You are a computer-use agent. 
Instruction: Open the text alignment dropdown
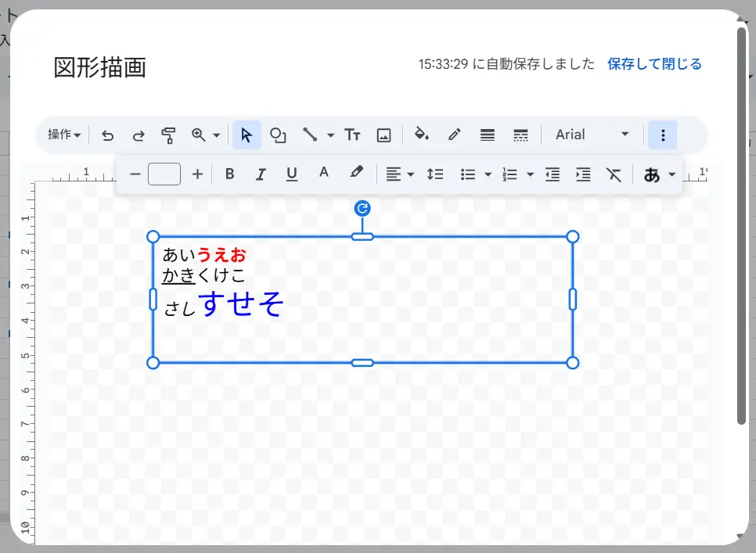coord(400,174)
